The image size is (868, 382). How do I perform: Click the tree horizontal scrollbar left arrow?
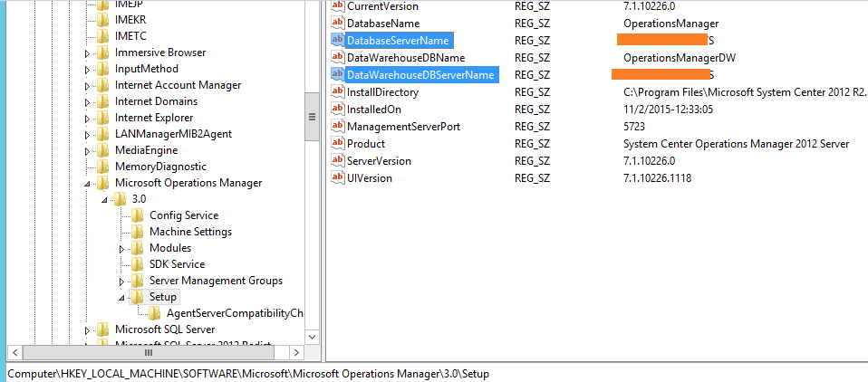coord(14,352)
